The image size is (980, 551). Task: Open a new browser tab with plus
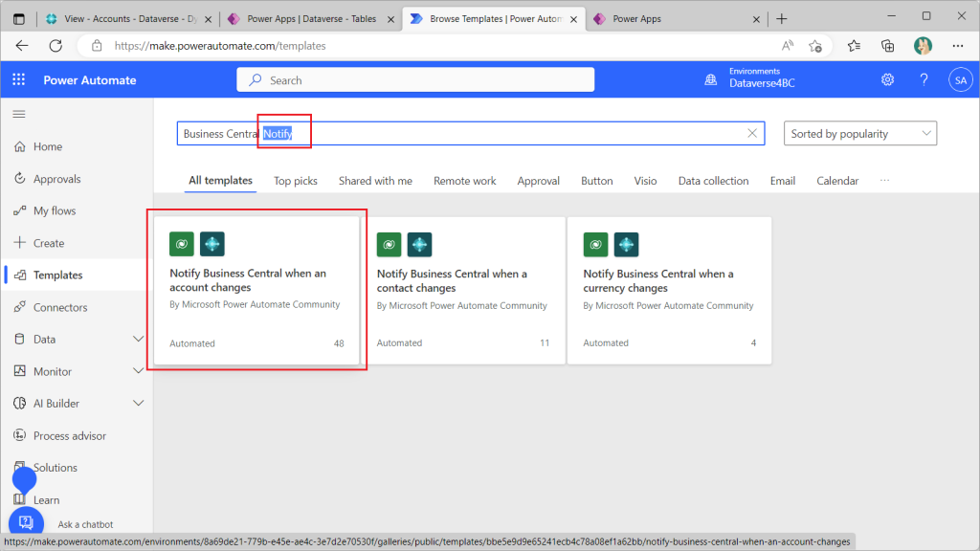point(781,19)
